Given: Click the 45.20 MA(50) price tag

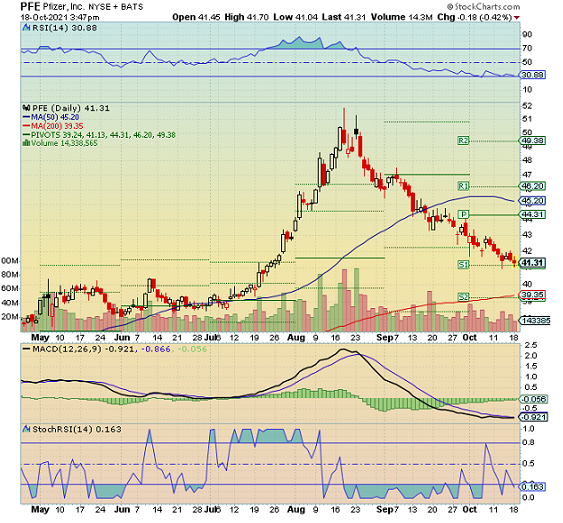Looking at the screenshot, I should pos(533,200).
